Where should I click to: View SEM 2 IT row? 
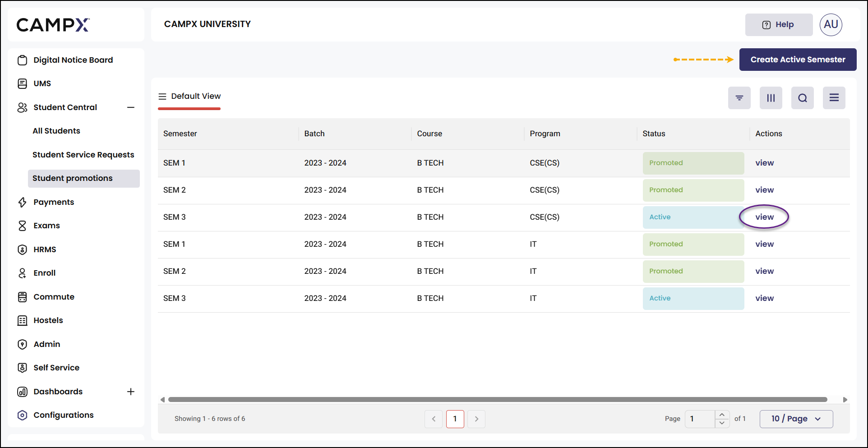pos(764,271)
